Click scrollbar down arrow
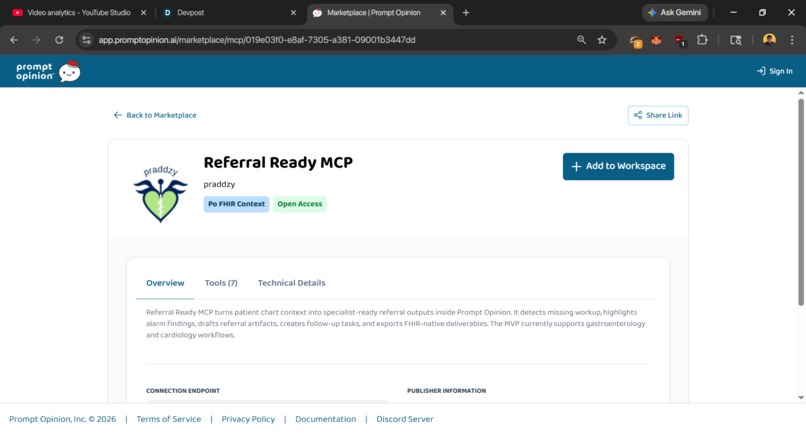This screenshot has height=434, width=806. coord(800,397)
